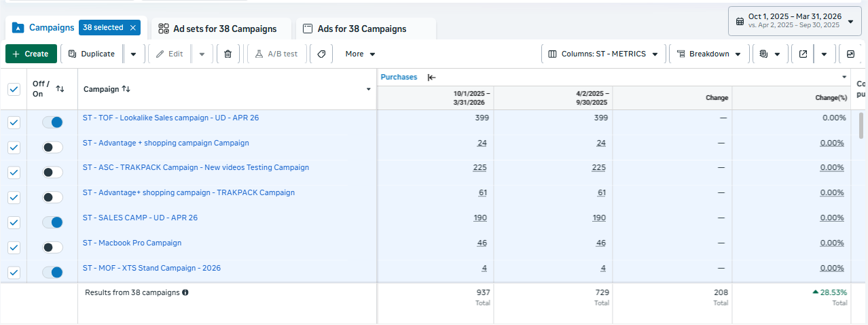Open the charts icon at toolbar end
Viewport: 868px width, 325px height.
(x=850, y=54)
